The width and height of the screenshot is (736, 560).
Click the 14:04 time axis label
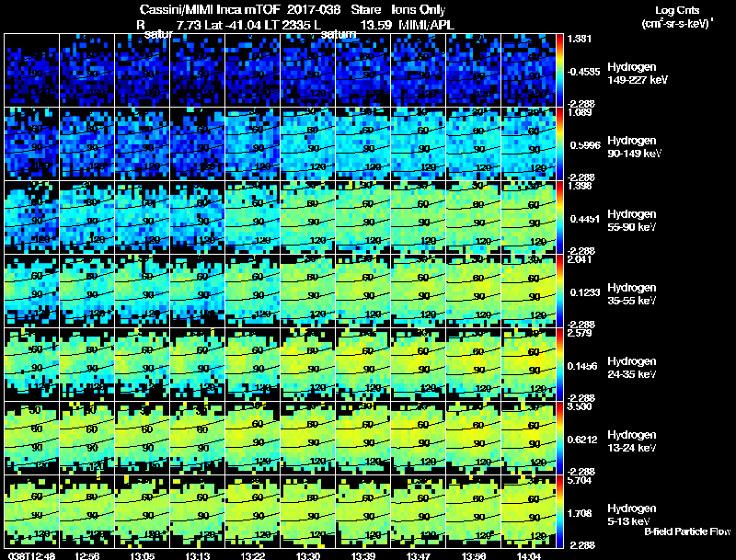pos(528,555)
